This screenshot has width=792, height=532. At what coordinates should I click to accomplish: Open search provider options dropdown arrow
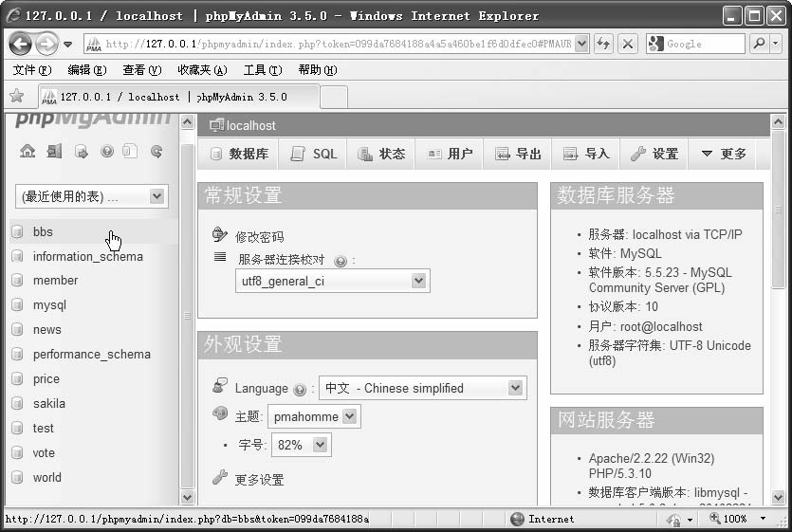[776, 44]
